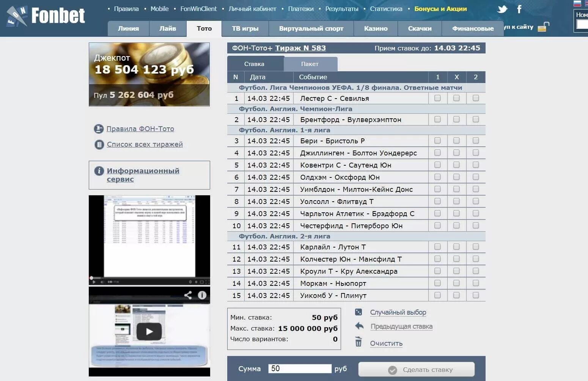Check draw X for Уолсолл - Флитвуд Т
The height and width of the screenshot is (381, 588).
pos(456,201)
